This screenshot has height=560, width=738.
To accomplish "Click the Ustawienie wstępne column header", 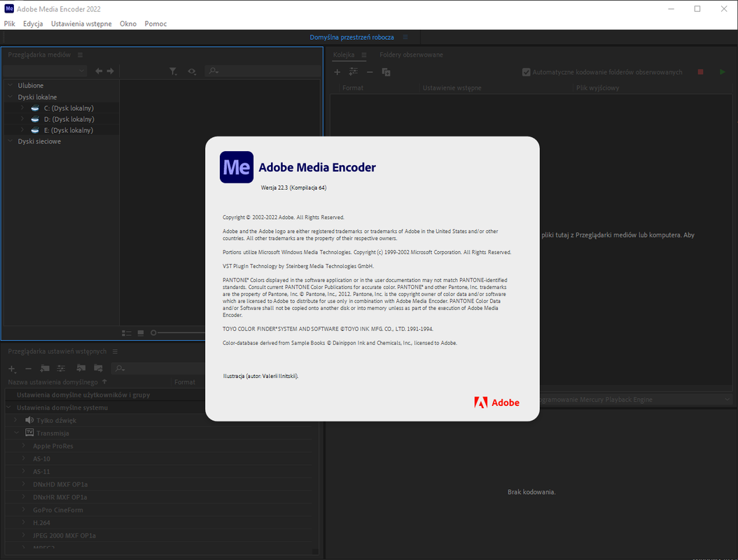I will [x=452, y=88].
